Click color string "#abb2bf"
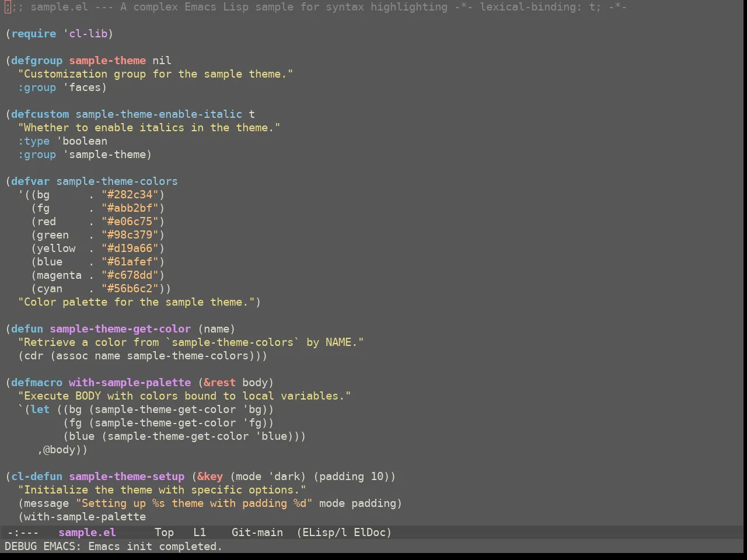Screen dimensions: 747x560 pos(130,208)
